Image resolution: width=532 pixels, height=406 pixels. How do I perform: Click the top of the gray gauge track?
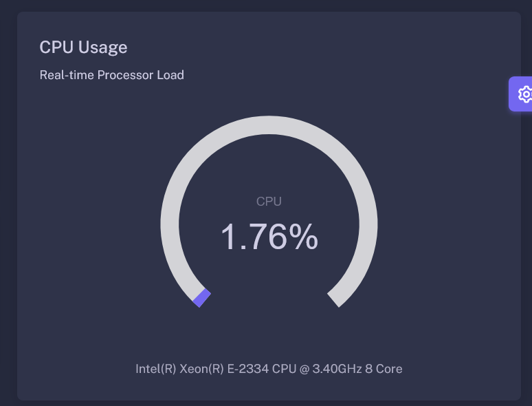coord(269,125)
